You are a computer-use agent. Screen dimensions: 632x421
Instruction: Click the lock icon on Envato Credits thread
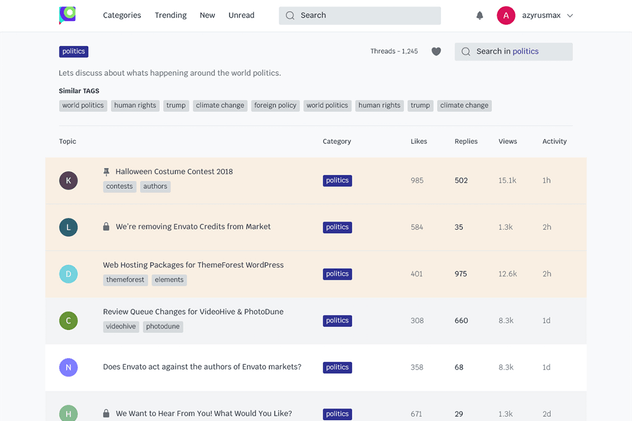point(106,226)
